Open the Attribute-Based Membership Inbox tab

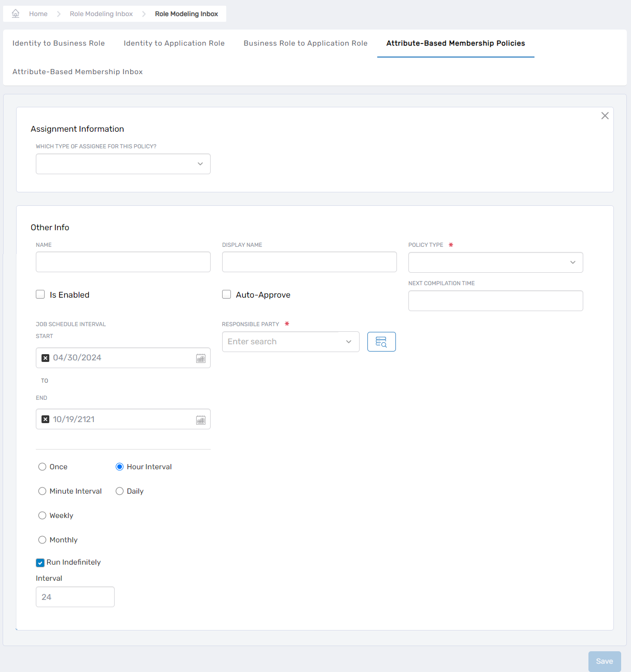77,72
